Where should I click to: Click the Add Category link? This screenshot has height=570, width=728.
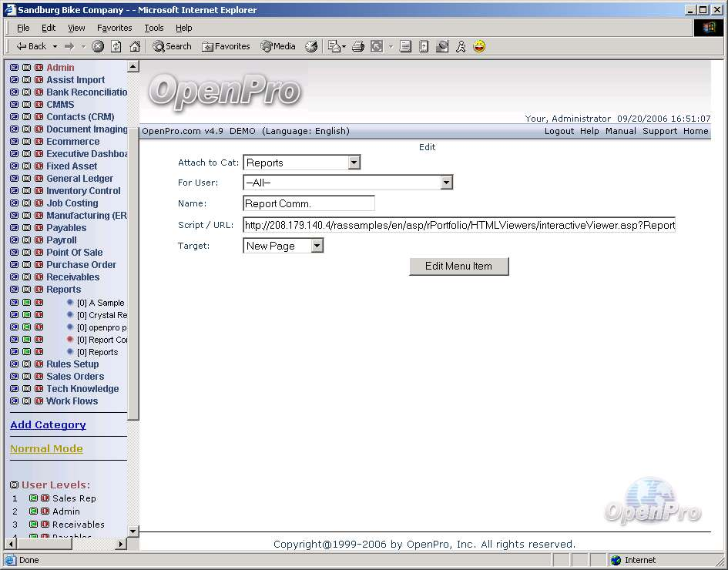(x=48, y=424)
